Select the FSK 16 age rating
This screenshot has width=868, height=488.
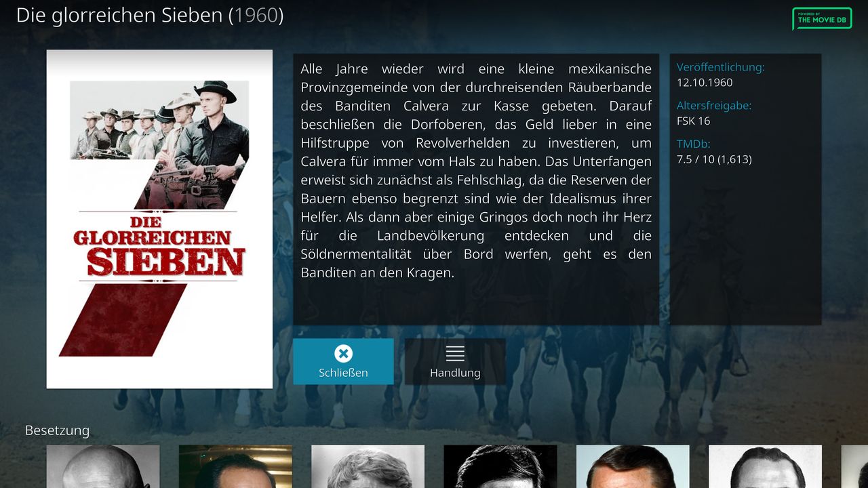pos(694,121)
